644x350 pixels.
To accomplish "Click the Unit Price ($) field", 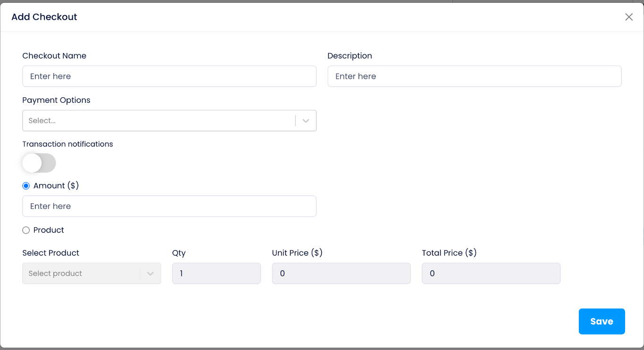I will 341,274.
